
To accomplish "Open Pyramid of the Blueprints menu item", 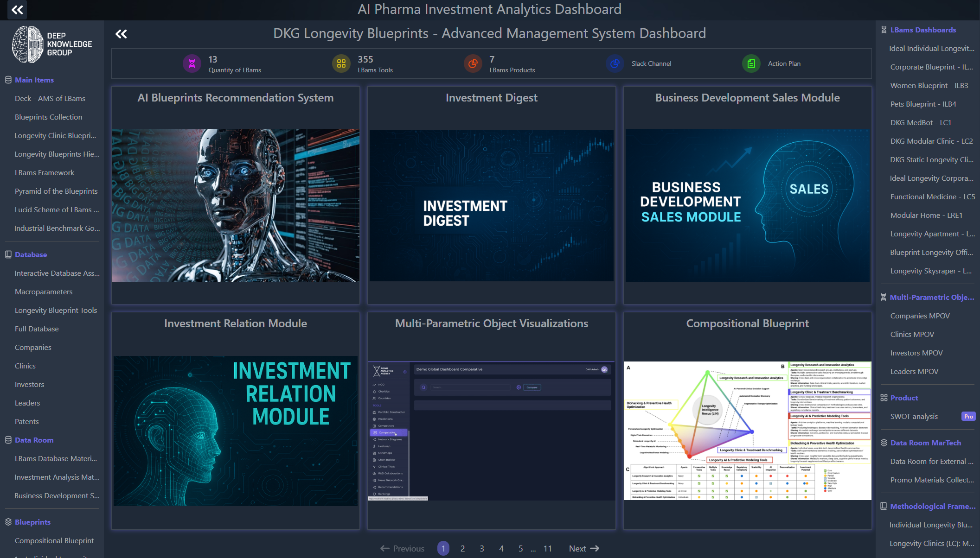I will pyautogui.click(x=56, y=191).
